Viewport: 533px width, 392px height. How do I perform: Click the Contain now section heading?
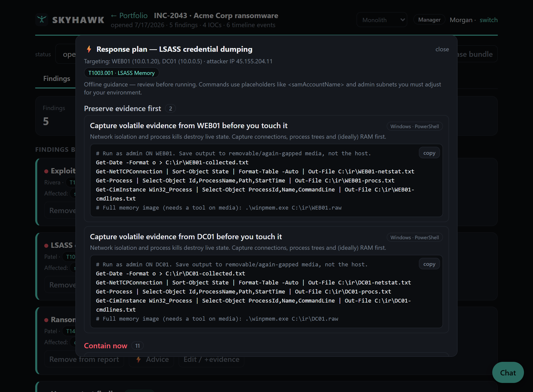106,346
